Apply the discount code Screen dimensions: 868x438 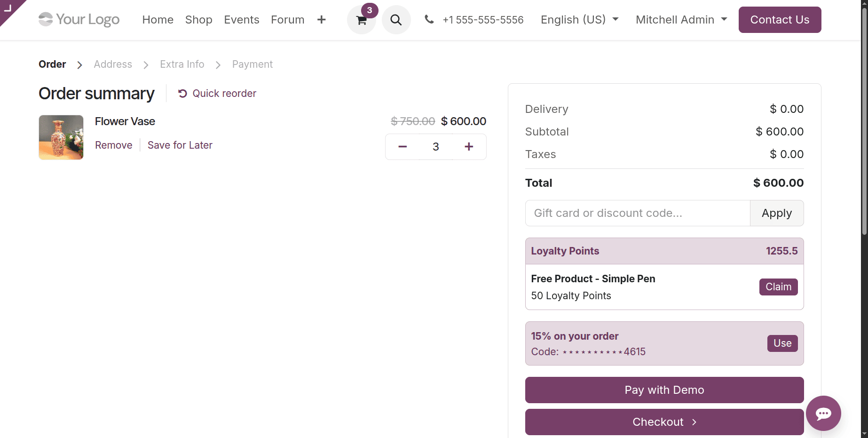(x=777, y=213)
